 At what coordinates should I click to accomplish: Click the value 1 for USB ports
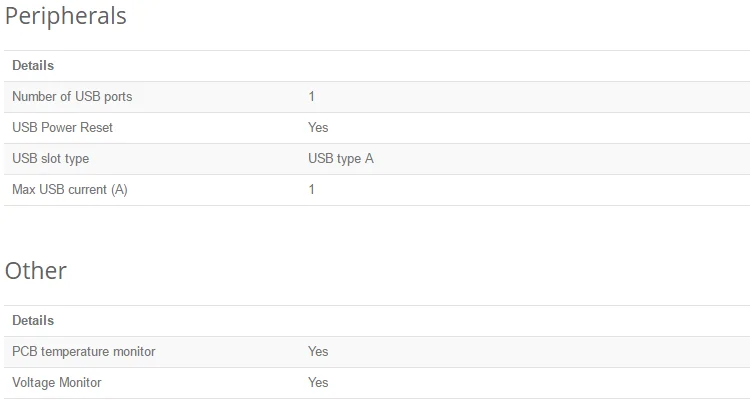[311, 97]
